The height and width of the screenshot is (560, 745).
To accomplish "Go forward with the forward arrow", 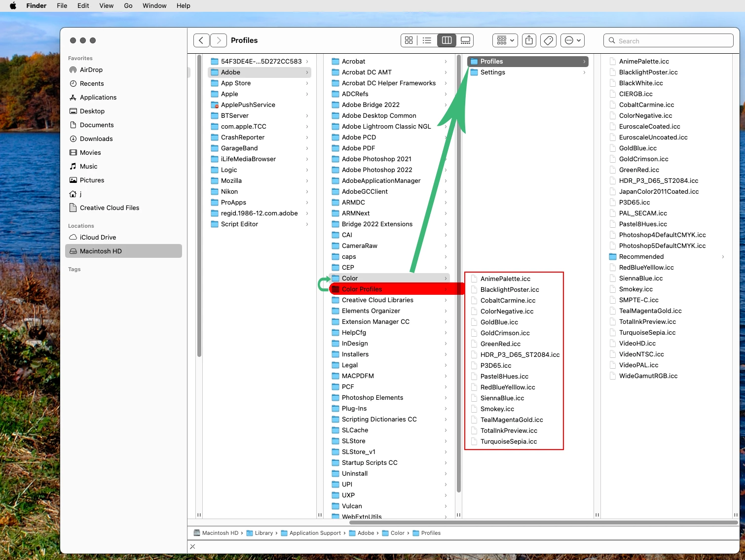I will [219, 40].
